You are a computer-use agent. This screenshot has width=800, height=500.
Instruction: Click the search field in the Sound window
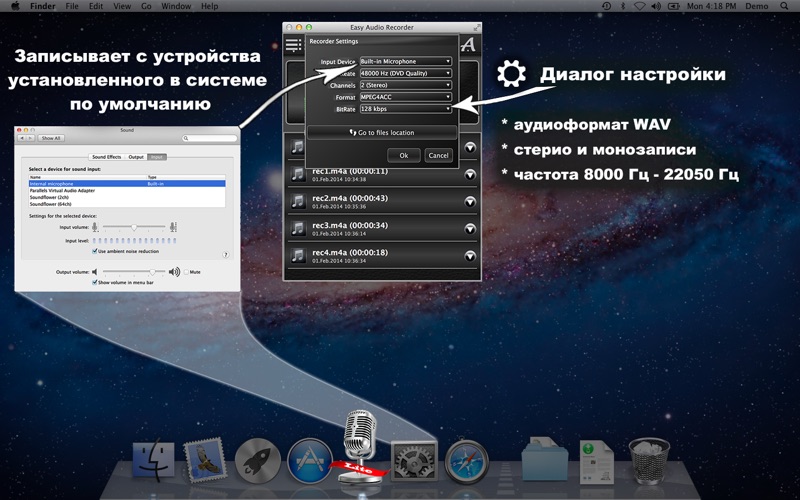pos(210,138)
